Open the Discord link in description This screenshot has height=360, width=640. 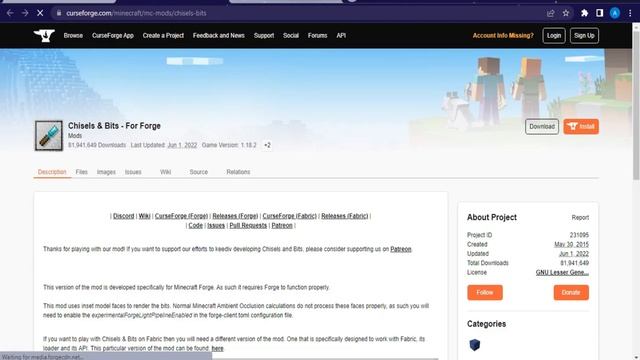point(123,216)
